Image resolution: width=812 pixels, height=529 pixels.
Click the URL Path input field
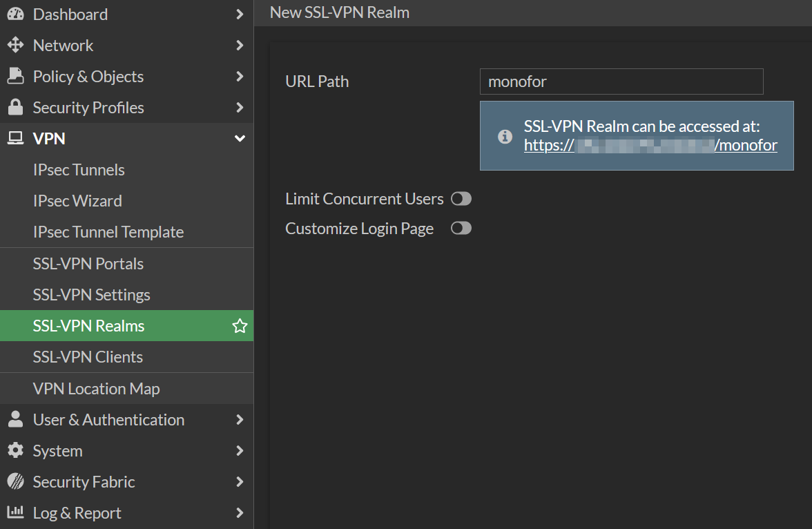pos(621,81)
